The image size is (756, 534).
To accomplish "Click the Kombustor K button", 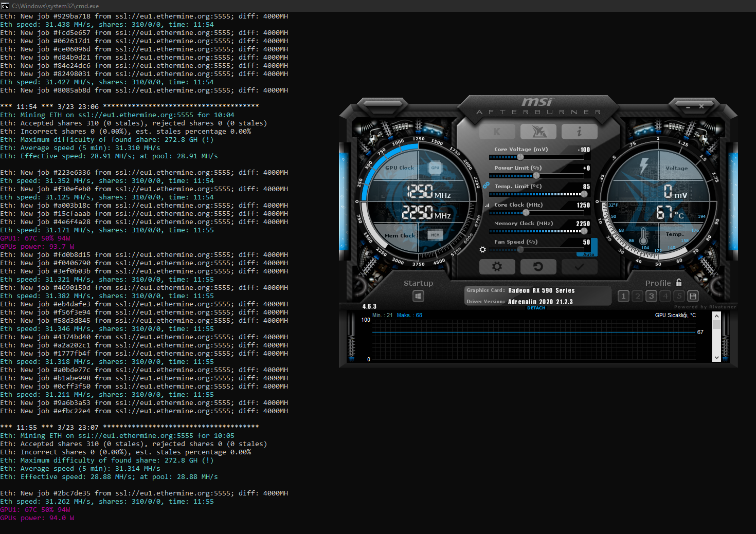I will [x=497, y=132].
